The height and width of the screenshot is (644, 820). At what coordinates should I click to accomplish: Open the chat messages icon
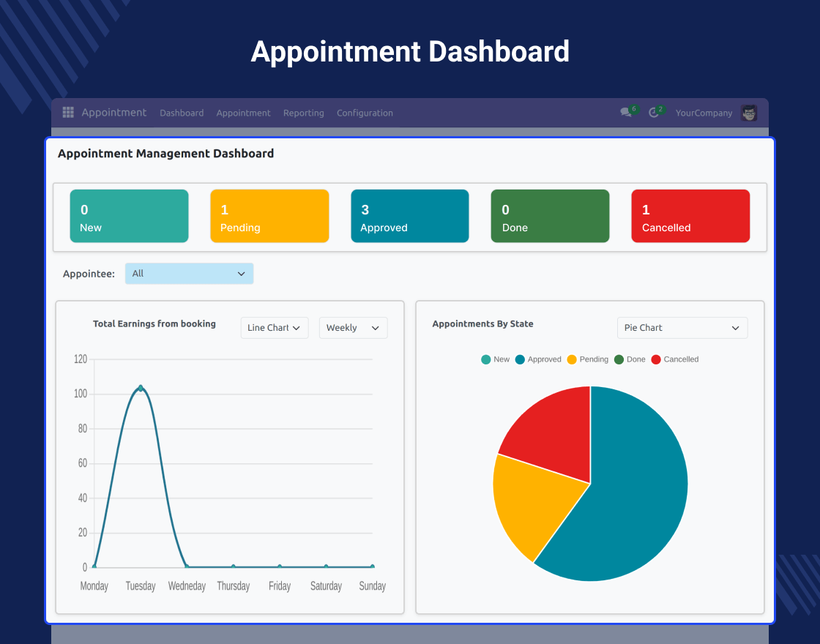click(626, 113)
